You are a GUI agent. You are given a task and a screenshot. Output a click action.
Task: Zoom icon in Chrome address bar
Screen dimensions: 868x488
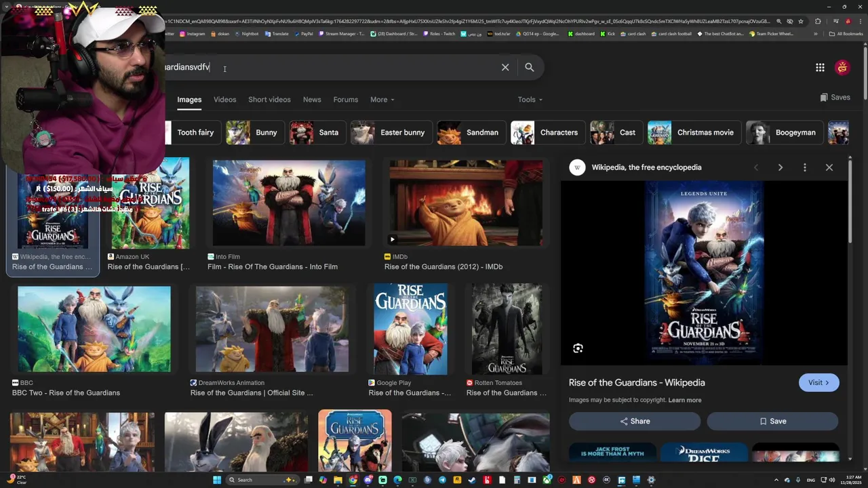coord(779,21)
